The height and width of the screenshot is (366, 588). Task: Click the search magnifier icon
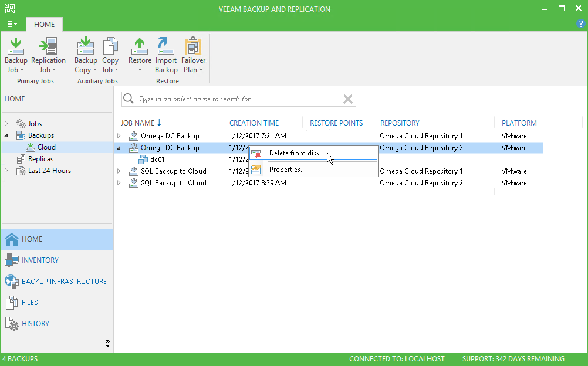point(129,99)
